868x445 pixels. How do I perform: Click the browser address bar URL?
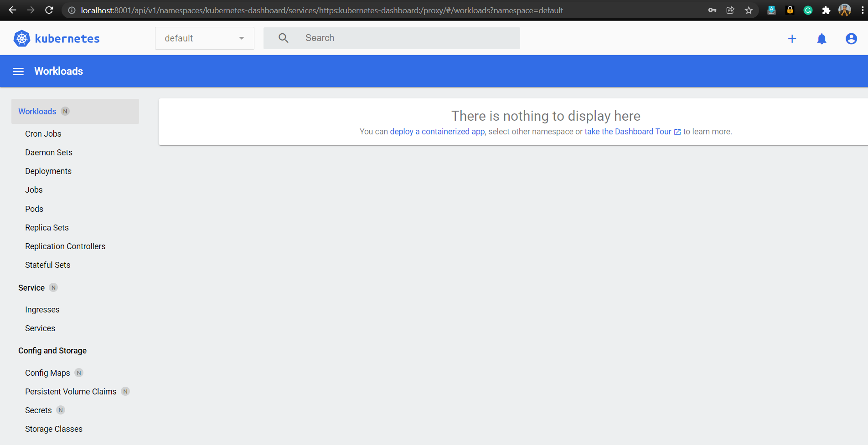(322, 10)
